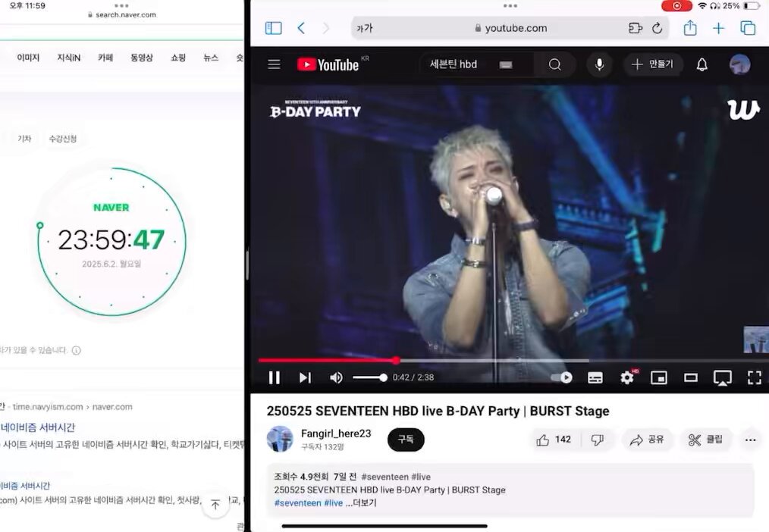Toggle subtitles captions button

pos(595,377)
